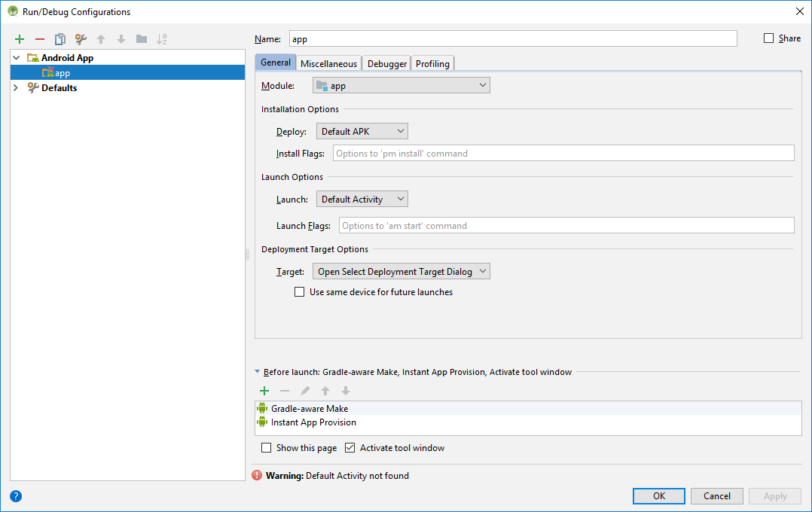This screenshot has height=512, width=812.
Task: Check Use same device for future launches
Action: pyautogui.click(x=300, y=292)
